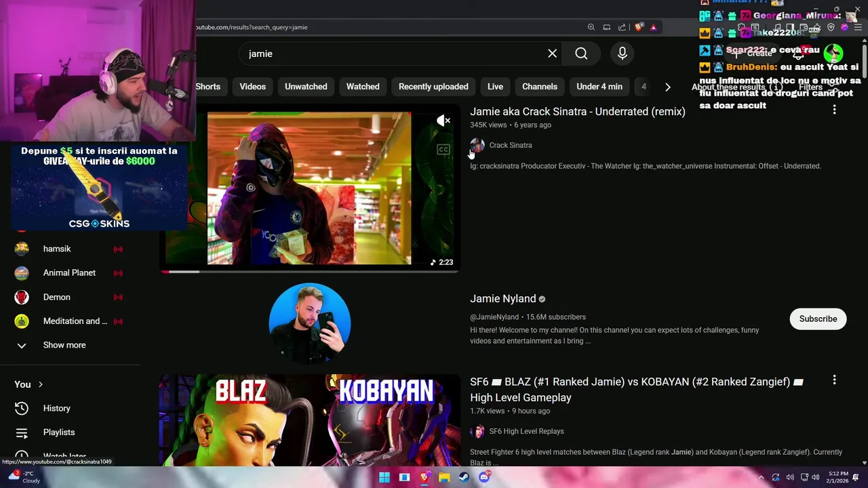Click the install app icon in address bar
Screen dimensions: 868x488
tap(606, 27)
